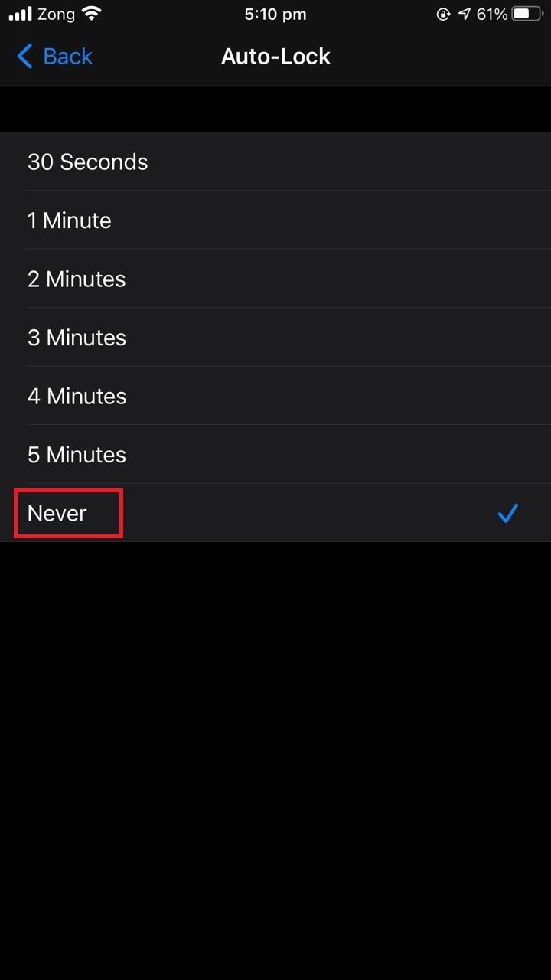Tap the Auto-Lock page title
The image size is (551, 980).
(x=275, y=56)
